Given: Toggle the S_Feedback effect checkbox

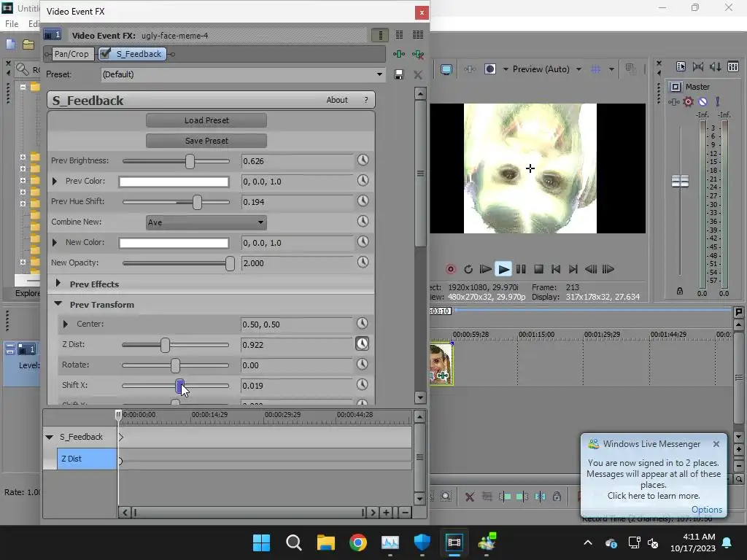Looking at the screenshot, I should pos(105,53).
